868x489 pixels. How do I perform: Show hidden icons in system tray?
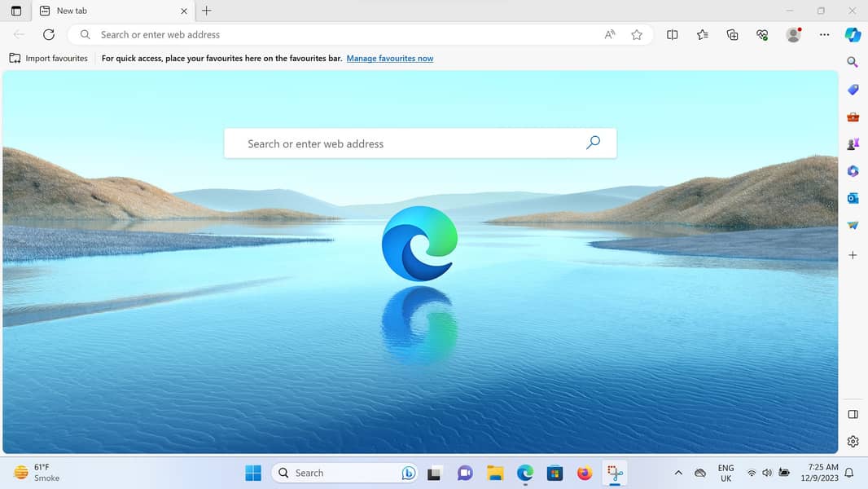(678, 473)
